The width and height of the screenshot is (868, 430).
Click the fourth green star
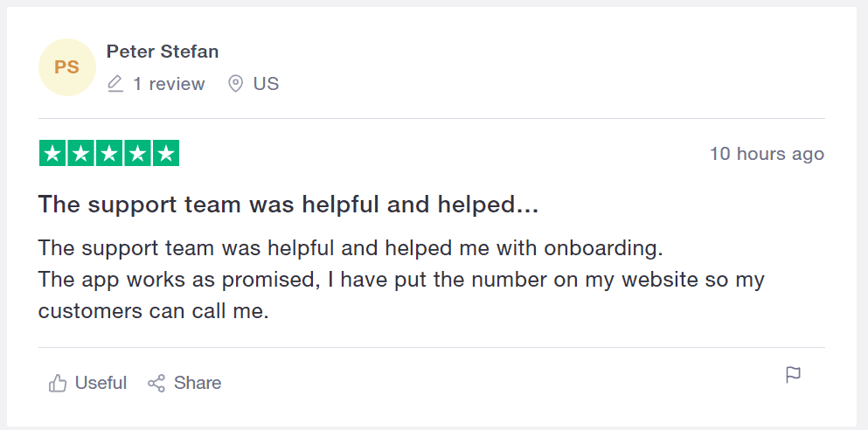tap(137, 153)
